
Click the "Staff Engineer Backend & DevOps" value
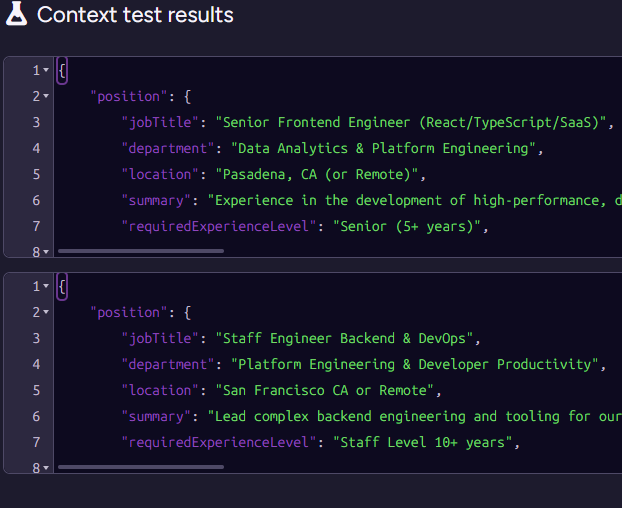[x=348, y=339]
